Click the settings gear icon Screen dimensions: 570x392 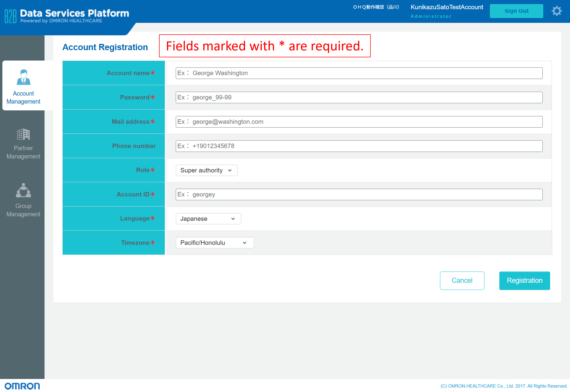pos(557,11)
